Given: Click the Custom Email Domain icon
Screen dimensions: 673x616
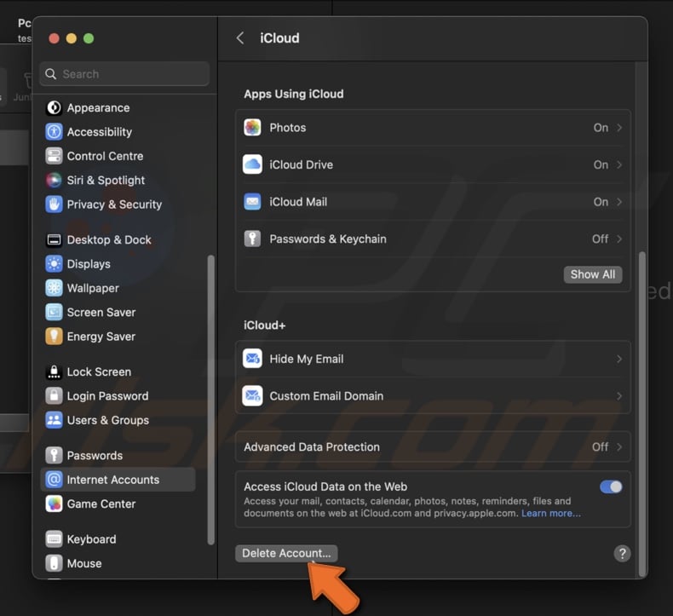Looking at the screenshot, I should coord(252,396).
